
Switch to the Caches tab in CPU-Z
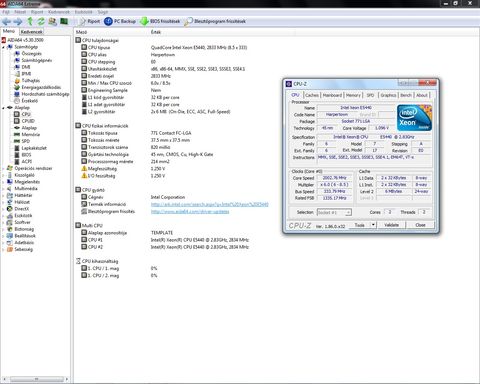pyautogui.click(x=312, y=95)
